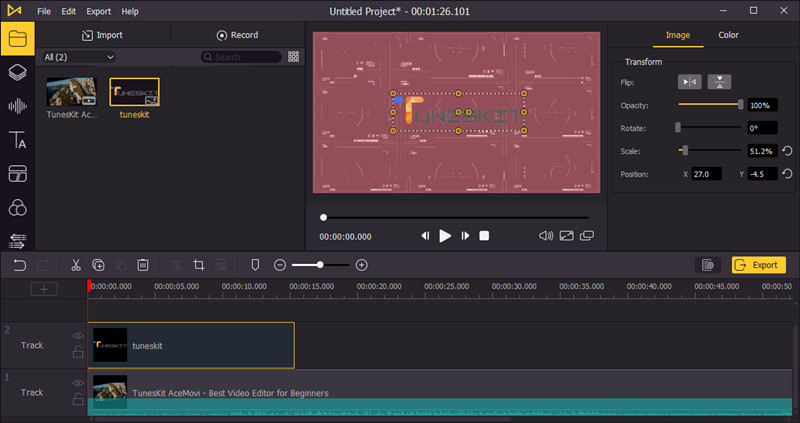Open the Export menu

[98, 11]
